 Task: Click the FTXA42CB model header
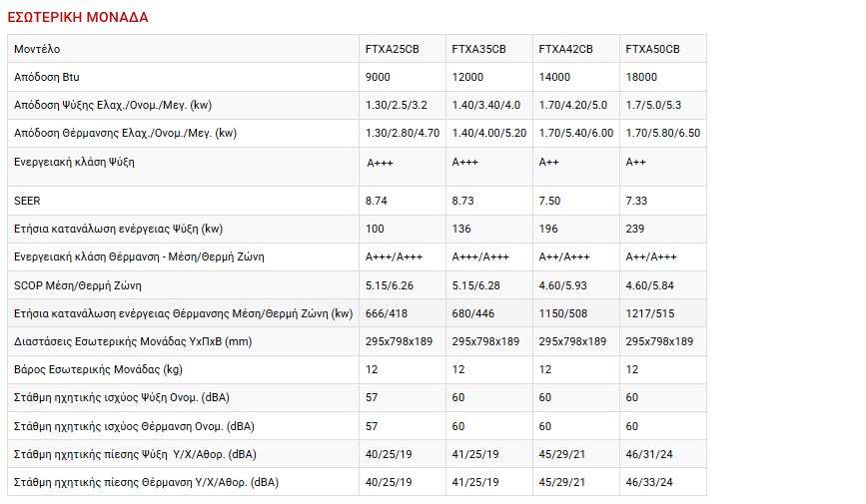tap(565, 49)
